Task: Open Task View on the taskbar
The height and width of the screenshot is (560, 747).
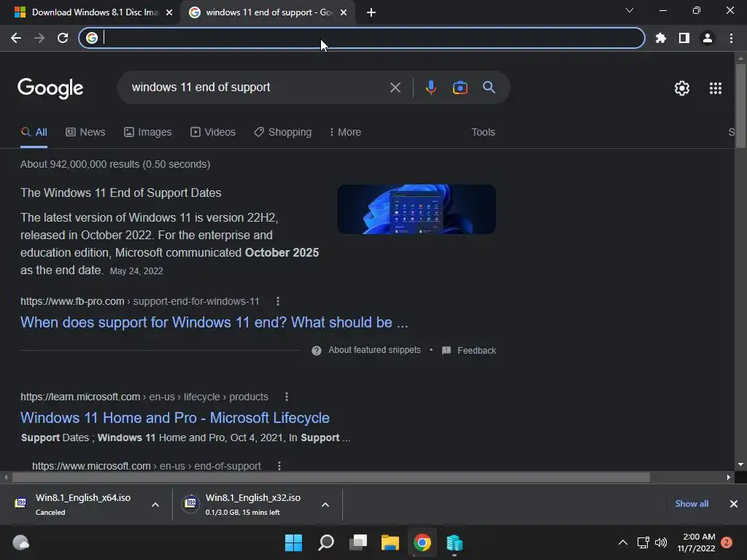Action: [x=357, y=542]
